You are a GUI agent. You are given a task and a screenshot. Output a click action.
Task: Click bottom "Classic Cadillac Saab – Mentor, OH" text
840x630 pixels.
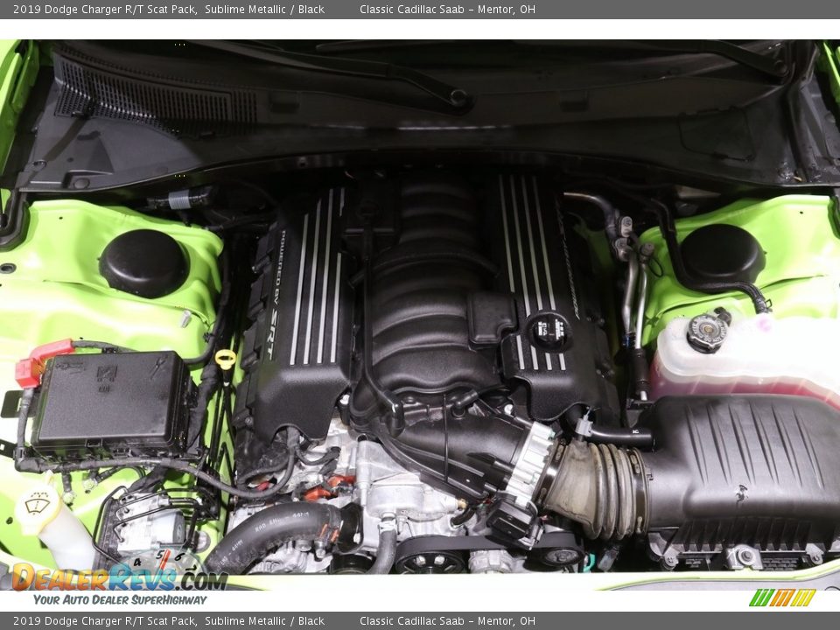coord(447,621)
